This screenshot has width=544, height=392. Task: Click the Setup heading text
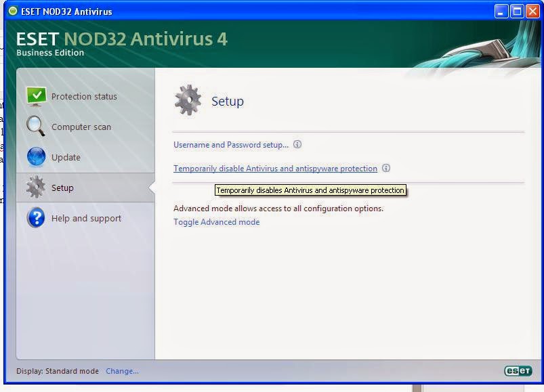pyautogui.click(x=228, y=101)
